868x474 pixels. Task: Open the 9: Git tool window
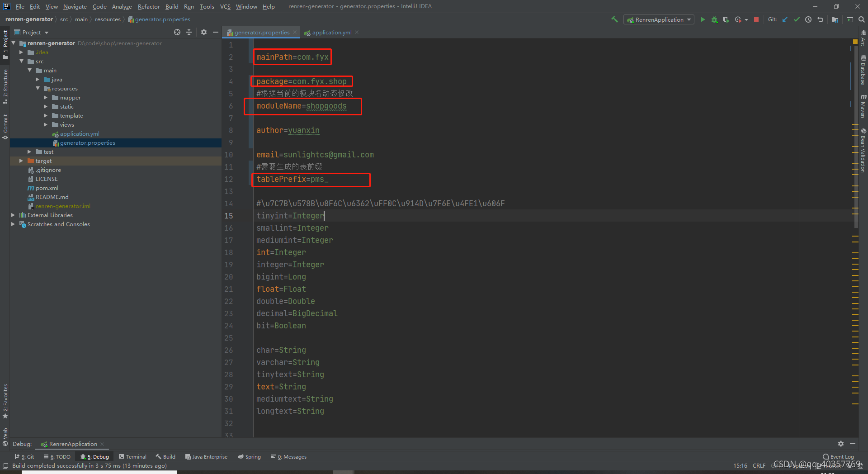pos(24,457)
